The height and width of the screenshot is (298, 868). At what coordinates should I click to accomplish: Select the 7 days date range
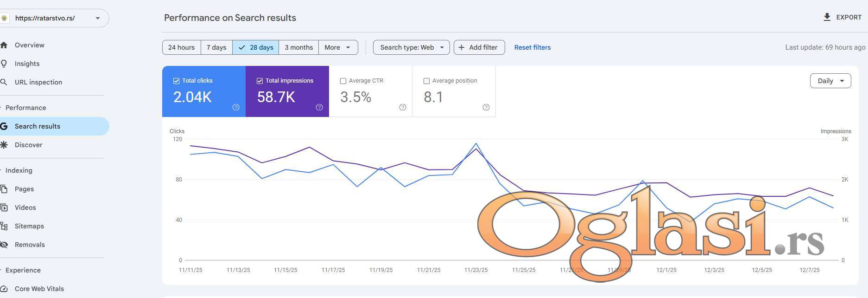[x=216, y=47]
